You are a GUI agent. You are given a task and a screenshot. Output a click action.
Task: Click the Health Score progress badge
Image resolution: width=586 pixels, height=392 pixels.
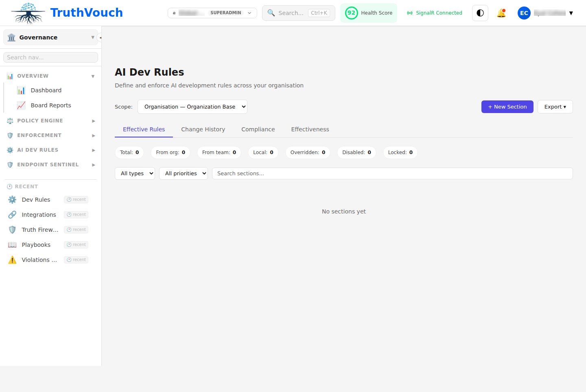tap(351, 13)
